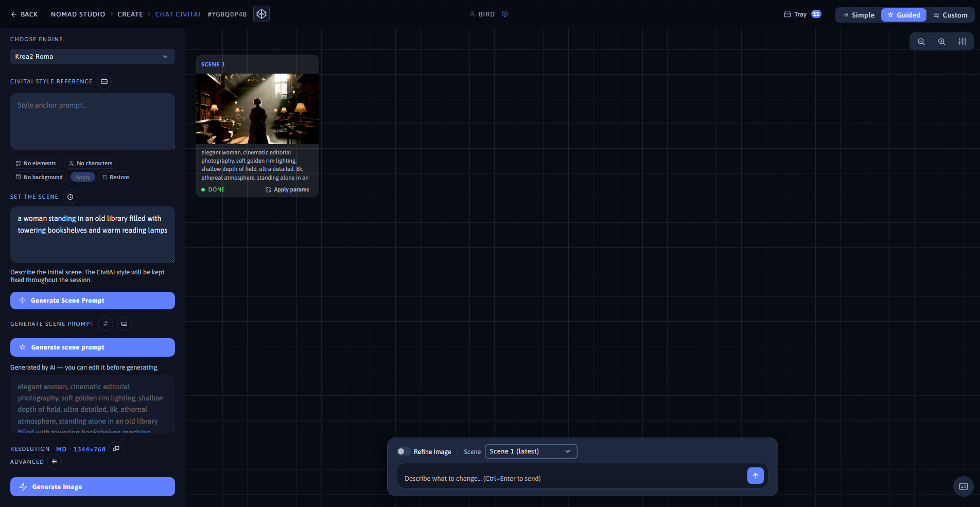
Task: Go back using the BACK arrow
Action: click(24, 14)
